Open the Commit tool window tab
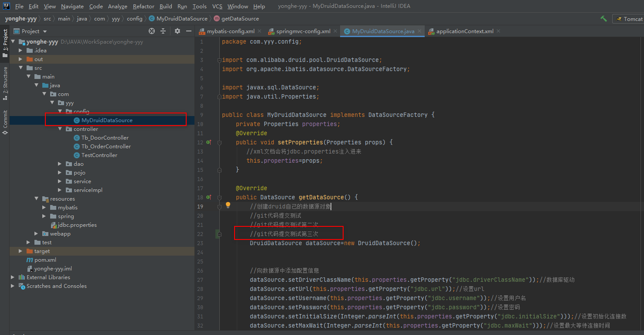644x335 pixels. [5, 122]
